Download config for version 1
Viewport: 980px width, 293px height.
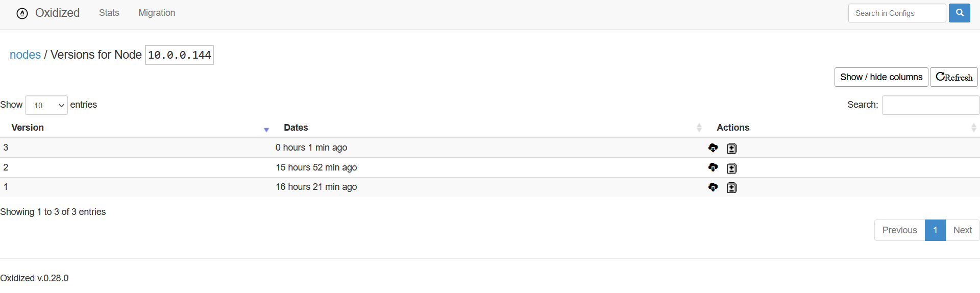pos(713,187)
